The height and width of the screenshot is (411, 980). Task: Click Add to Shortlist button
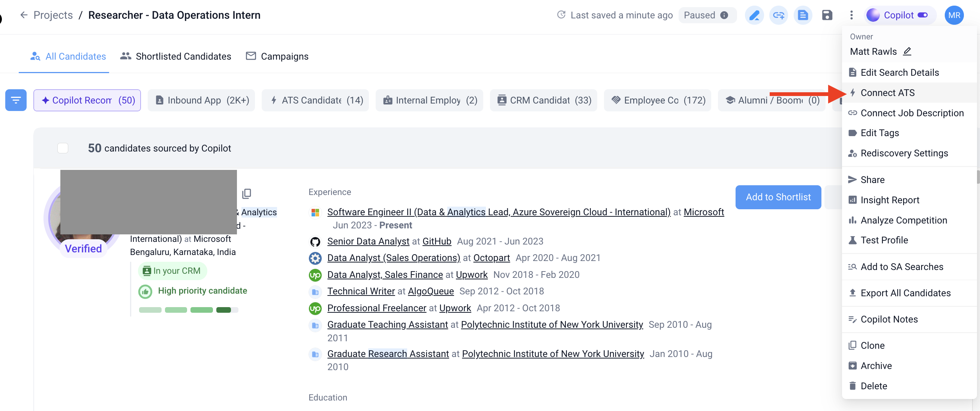[778, 197]
